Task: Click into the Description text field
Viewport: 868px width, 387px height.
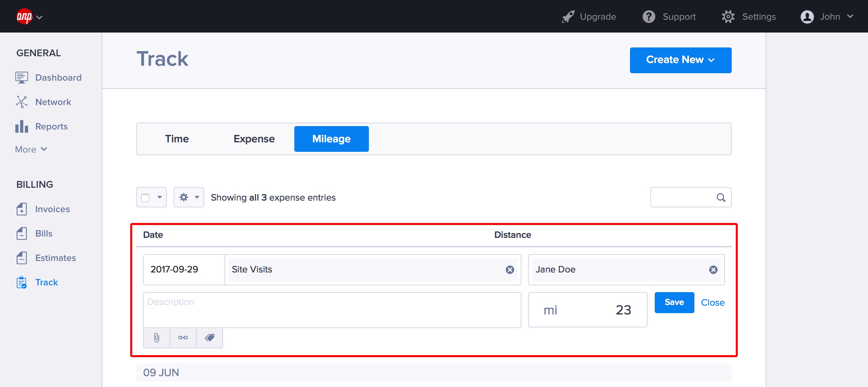Action: (x=332, y=310)
